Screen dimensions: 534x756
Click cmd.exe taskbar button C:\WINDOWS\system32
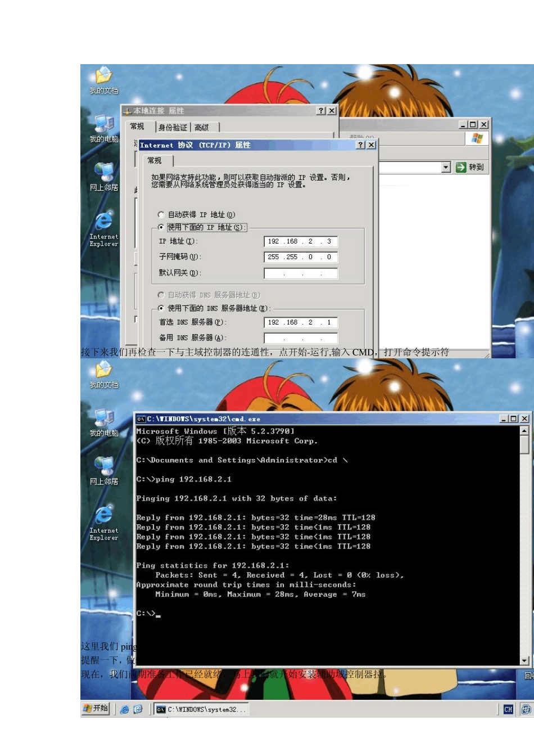pyautogui.click(x=201, y=709)
